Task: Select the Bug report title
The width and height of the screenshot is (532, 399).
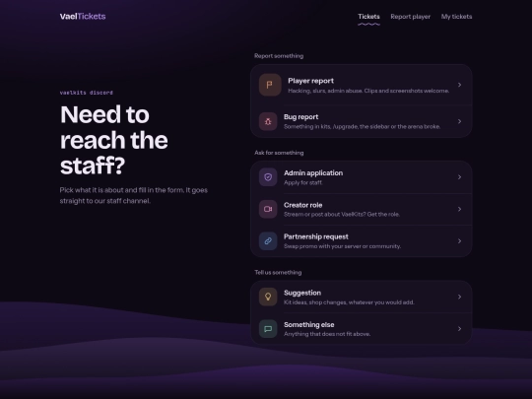Action: click(x=300, y=116)
